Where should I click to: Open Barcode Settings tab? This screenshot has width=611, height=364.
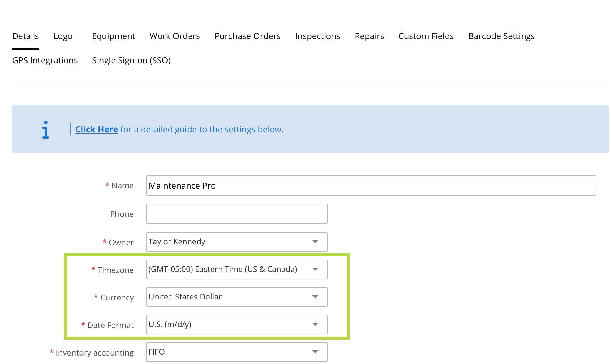point(501,36)
